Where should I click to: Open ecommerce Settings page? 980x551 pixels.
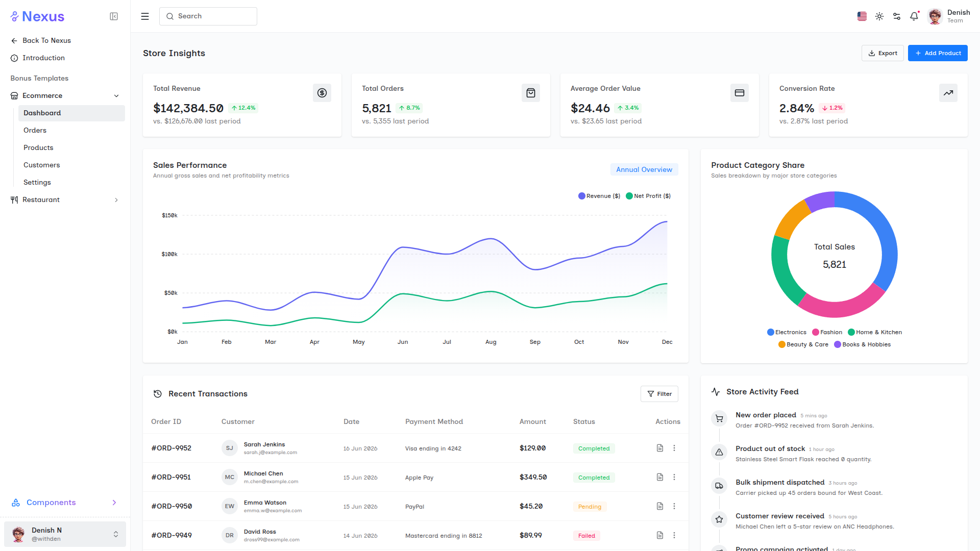(x=71, y=183)
